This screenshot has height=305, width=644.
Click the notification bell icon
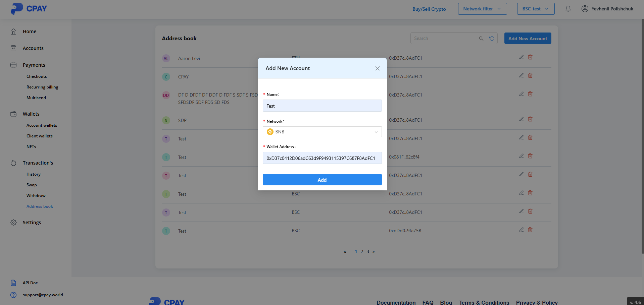(x=568, y=9)
